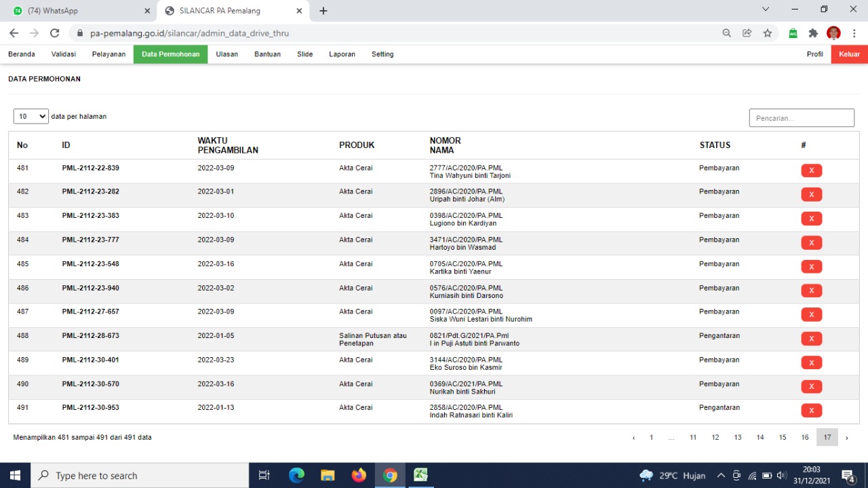Delete row 481 with red X button
The width and height of the screenshot is (868, 488).
click(x=811, y=170)
